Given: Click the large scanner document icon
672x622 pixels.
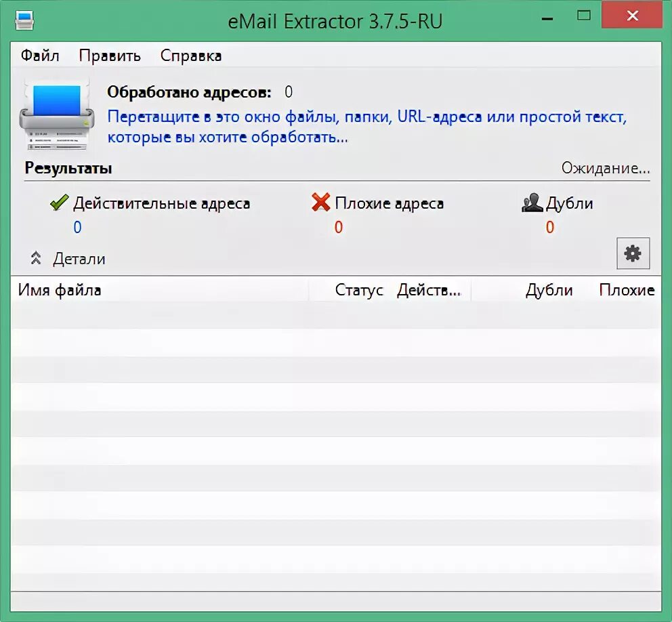Looking at the screenshot, I should 57,115.
